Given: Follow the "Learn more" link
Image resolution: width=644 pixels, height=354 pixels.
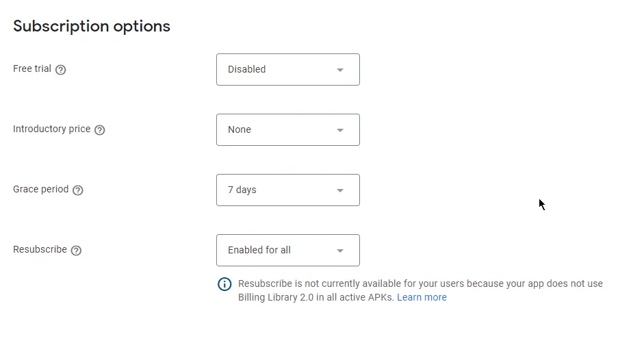Looking at the screenshot, I should tap(422, 297).
